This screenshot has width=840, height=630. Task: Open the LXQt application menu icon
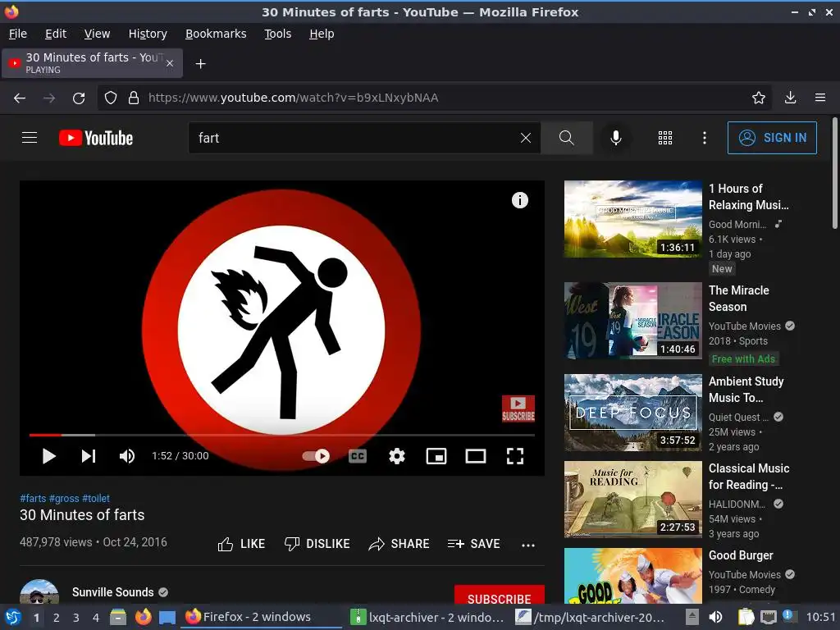coord(13,617)
